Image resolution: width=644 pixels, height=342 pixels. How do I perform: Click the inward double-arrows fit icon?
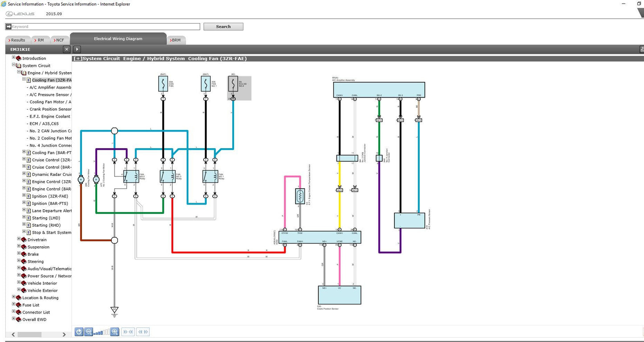128,332
